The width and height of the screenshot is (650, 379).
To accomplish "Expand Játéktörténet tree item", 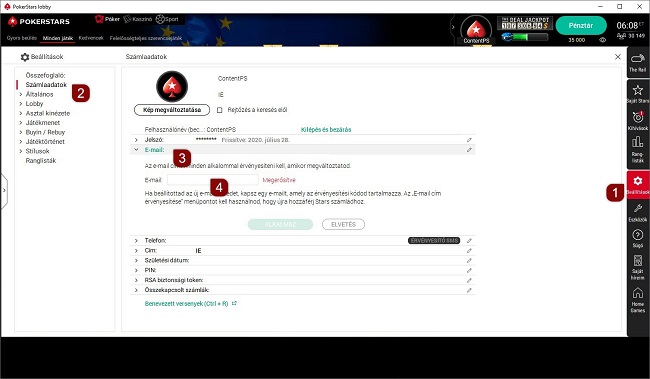I will pos(21,142).
